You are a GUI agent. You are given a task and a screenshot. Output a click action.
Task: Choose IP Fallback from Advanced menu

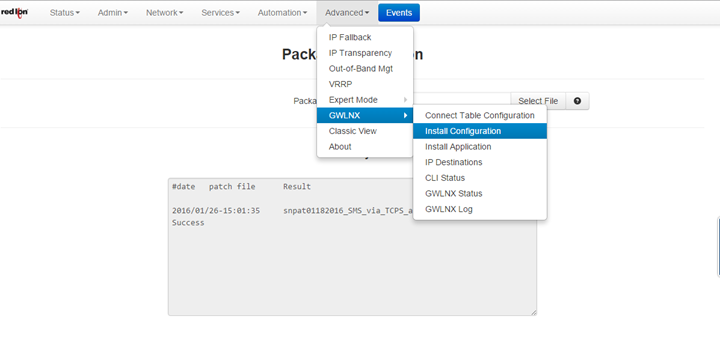coord(365,37)
